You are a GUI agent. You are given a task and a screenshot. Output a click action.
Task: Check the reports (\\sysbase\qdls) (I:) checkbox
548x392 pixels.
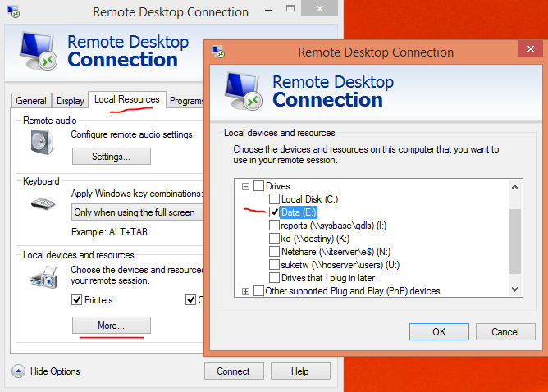[x=274, y=226]
